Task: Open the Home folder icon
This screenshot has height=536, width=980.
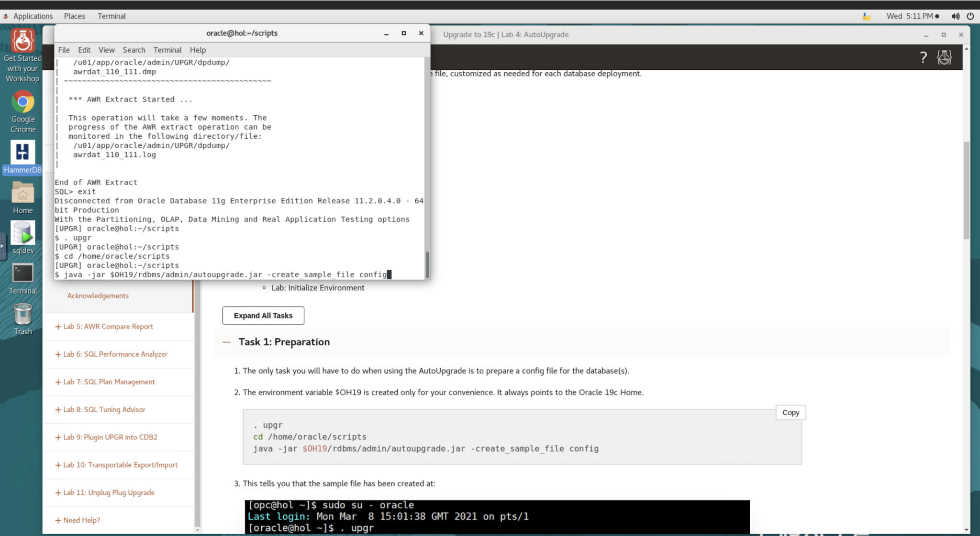Action: pos(22,194)
